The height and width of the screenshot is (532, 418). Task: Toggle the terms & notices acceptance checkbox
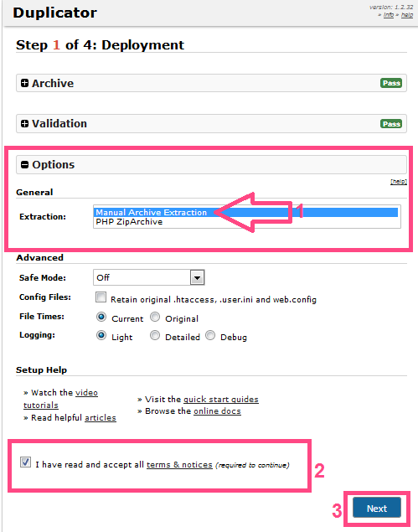[25, 462]
